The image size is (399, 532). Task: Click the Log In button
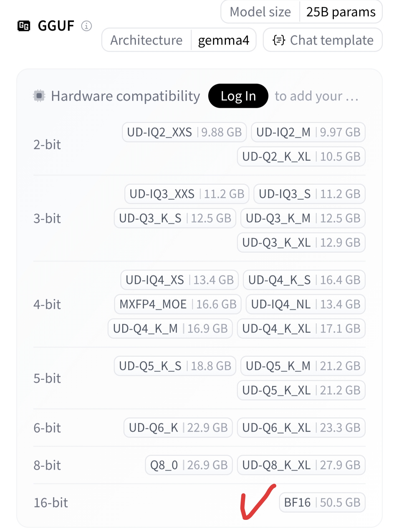[x=238, y=96]
